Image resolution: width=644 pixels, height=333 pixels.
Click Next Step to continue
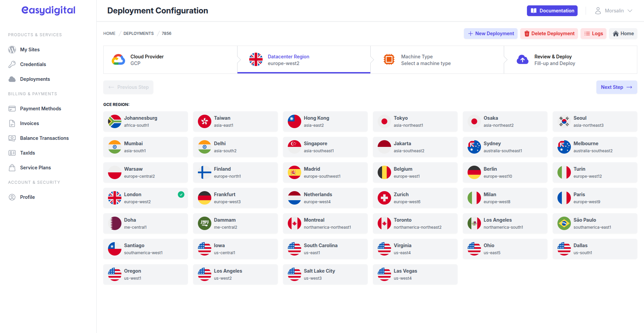[616, 87]
